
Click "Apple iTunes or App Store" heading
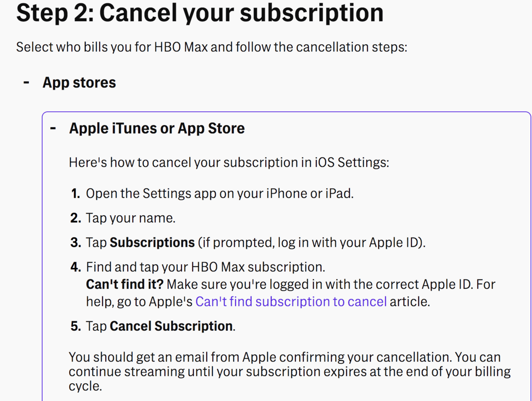(x=157, y=129)
